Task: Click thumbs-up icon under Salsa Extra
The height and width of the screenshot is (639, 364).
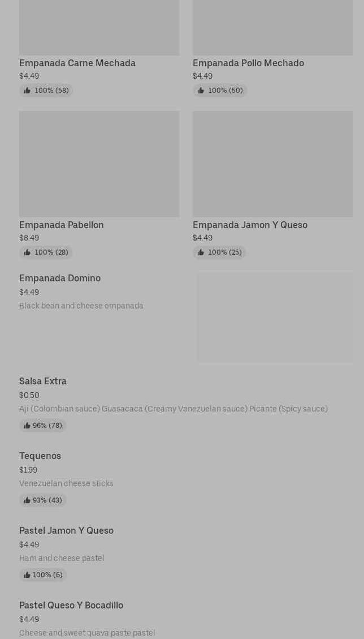Action: 27,426
